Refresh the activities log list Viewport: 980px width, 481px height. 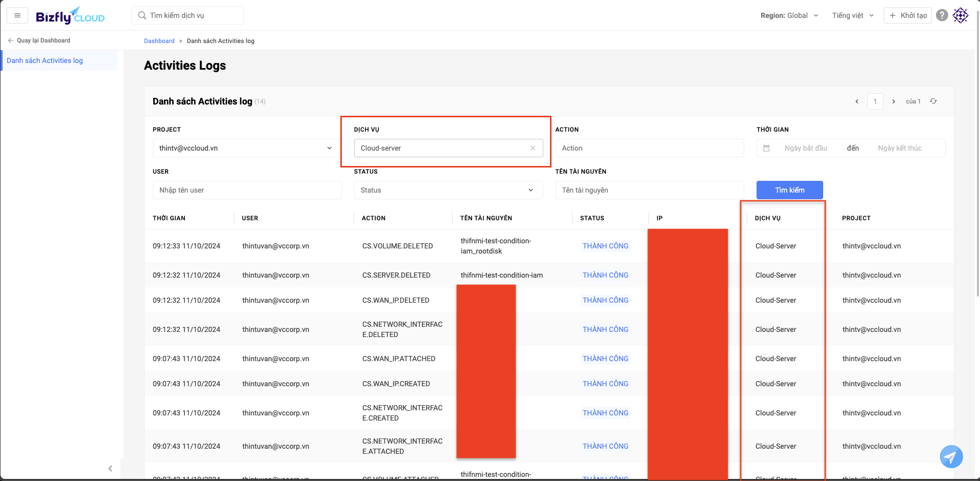pyautogui.click(x=933, y=101)
